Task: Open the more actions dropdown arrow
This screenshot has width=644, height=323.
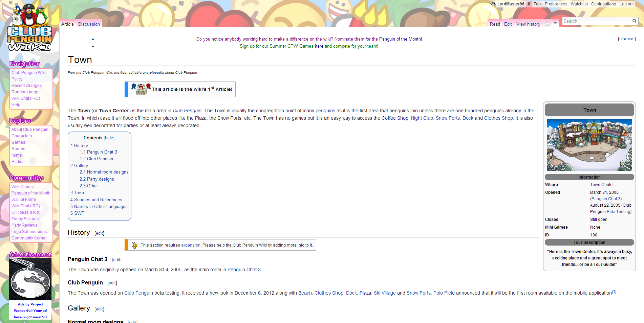Action: coord(555,23)
